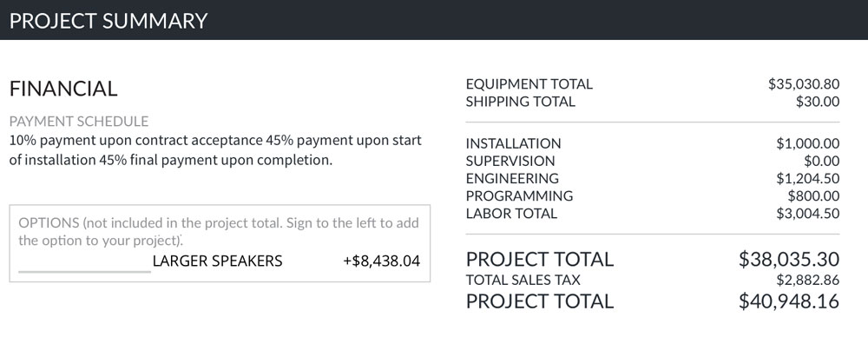Select the Financial section heading
This screenshot has height=344, width=868.
(x=63, y=89)
